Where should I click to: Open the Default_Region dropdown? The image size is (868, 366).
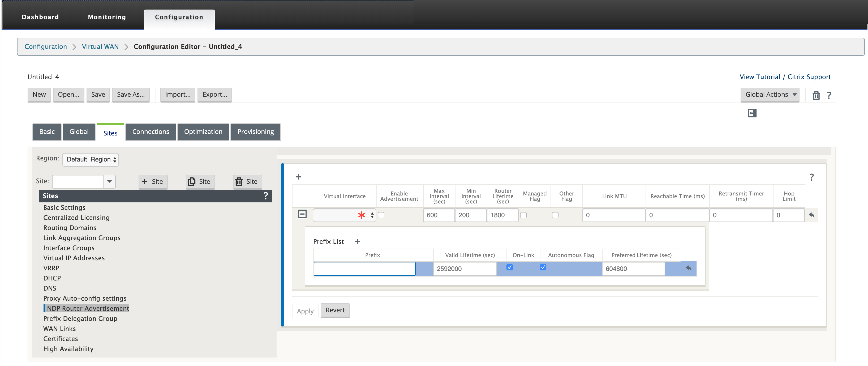point(90,159)
